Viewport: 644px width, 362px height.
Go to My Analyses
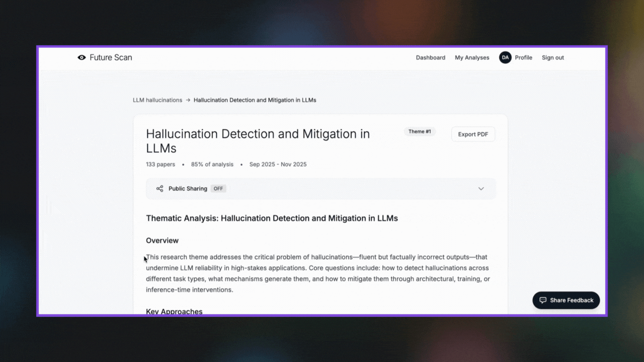tap(472, 58)
